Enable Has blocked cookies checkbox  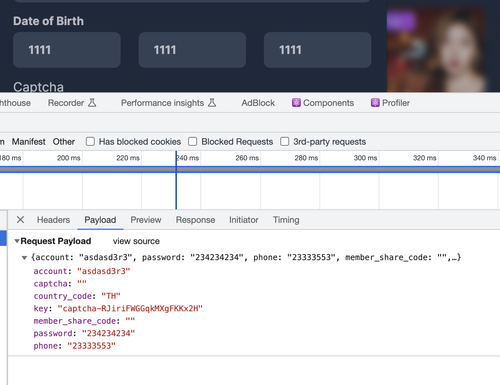pyautogui.click(x=90, y=142)
